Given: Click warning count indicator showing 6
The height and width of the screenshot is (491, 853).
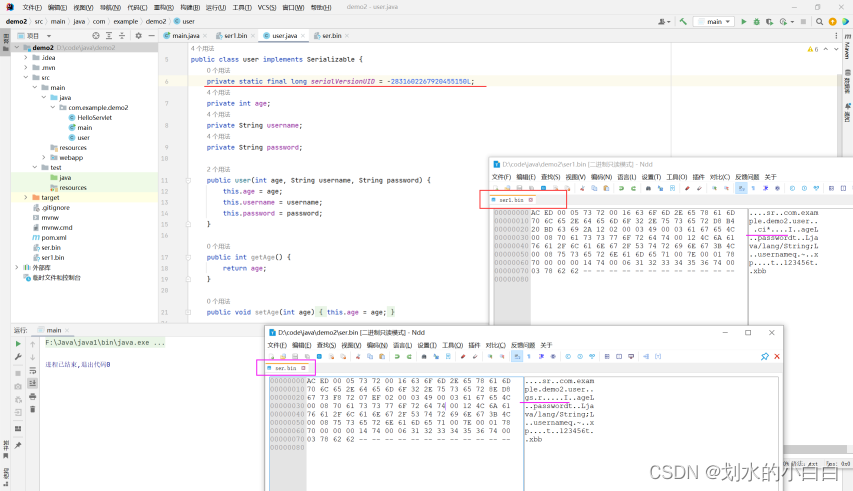Looking at the screenshot, I should tap(813, 49).
